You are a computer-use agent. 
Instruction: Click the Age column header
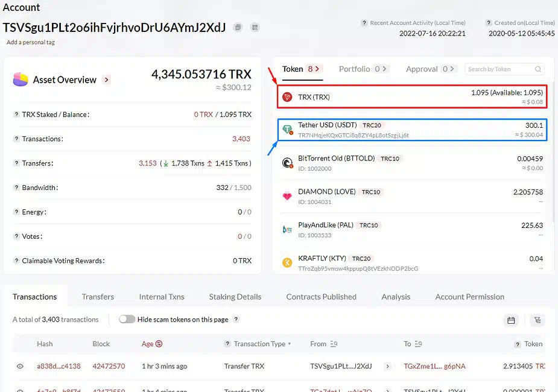click(x=147, y=344)
